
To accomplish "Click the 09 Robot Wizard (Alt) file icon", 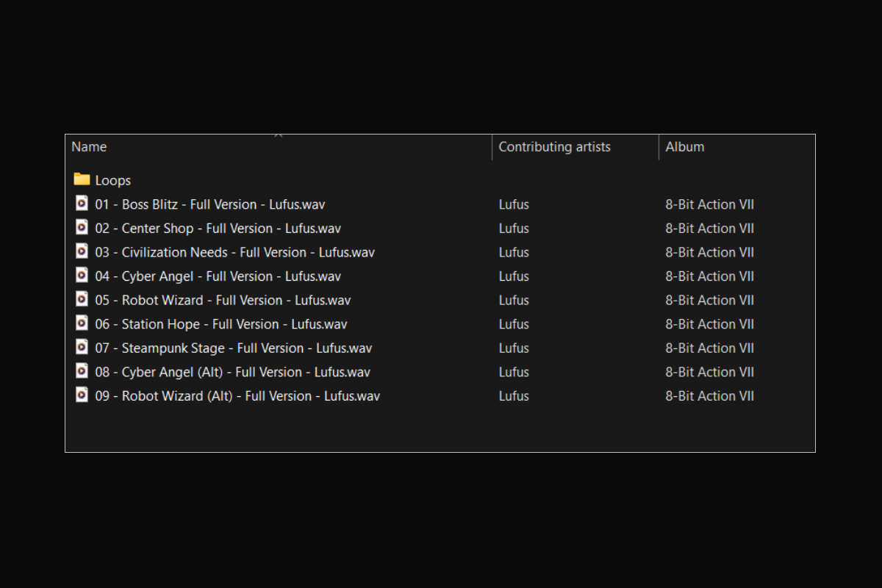I will click(82, 395).
